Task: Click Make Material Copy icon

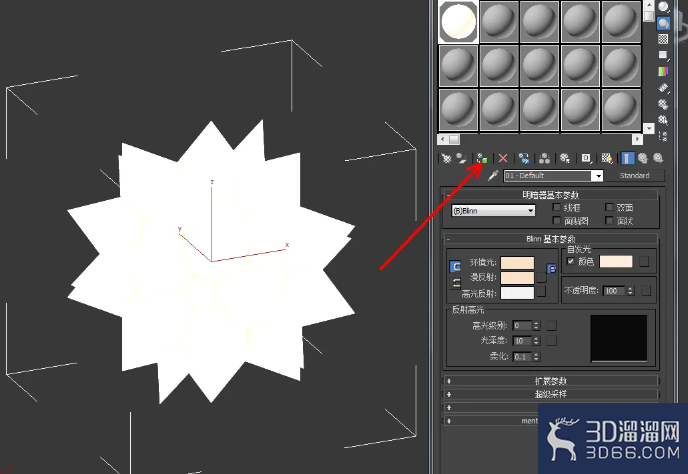Action: click(523, 158)
